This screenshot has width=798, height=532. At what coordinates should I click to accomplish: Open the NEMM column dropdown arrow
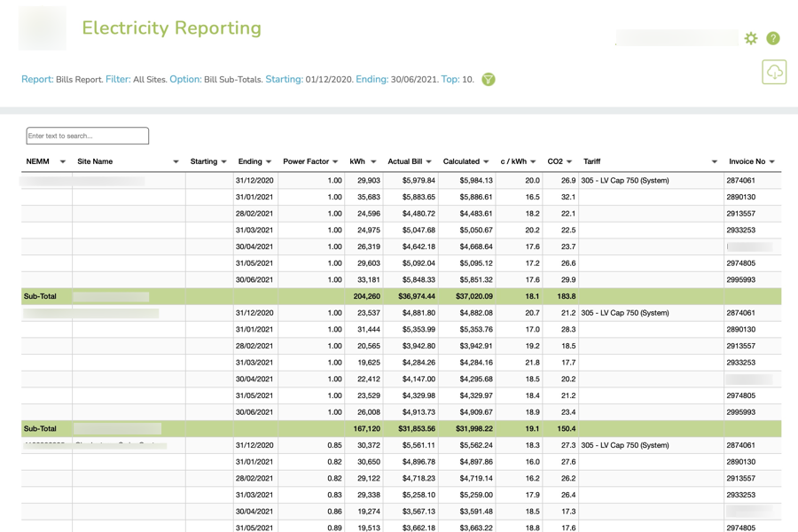pyautogui.click(x=63, y=162)
